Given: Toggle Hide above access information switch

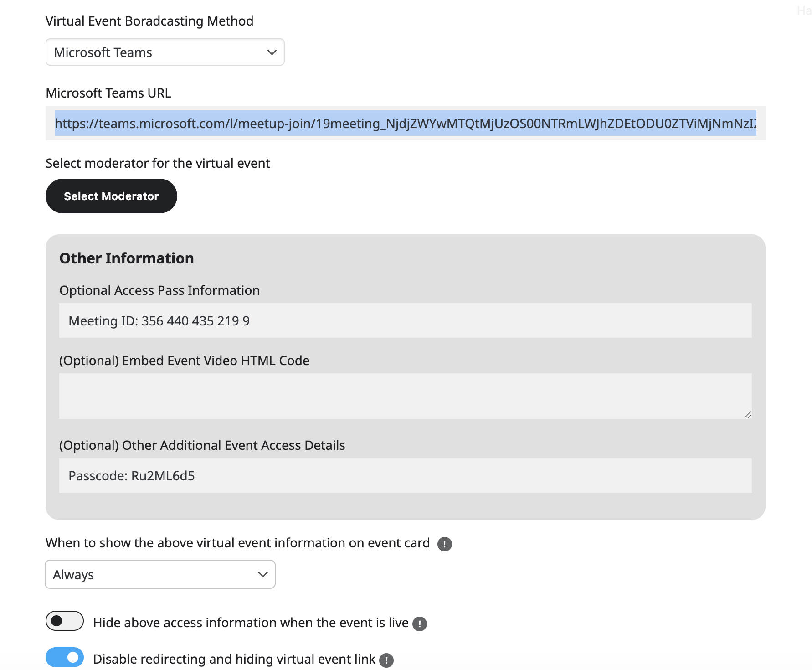Looking at the screenshot, I should coord(65,621).
